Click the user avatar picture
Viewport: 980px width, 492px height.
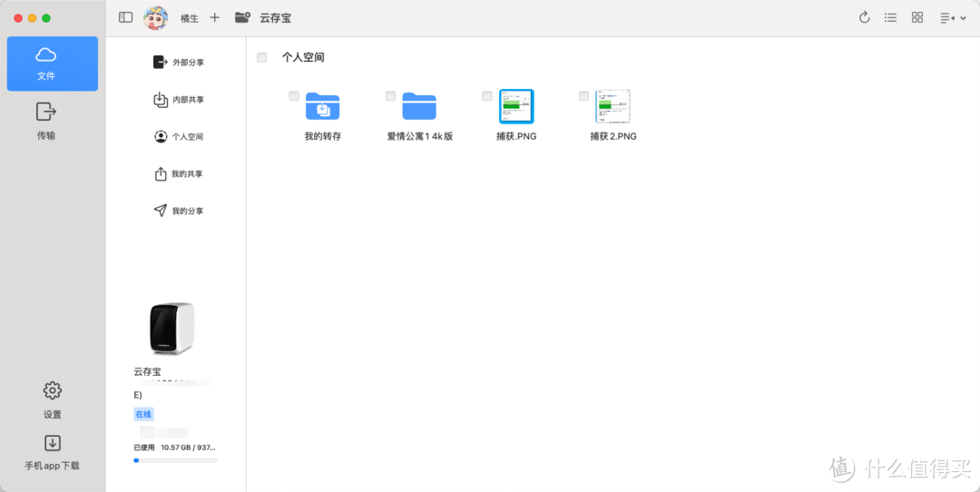point(156,18)
